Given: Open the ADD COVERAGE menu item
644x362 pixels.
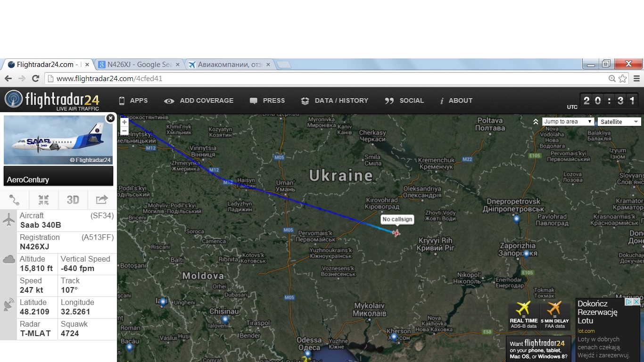Looking at the screenshot, I should [199, 100].
